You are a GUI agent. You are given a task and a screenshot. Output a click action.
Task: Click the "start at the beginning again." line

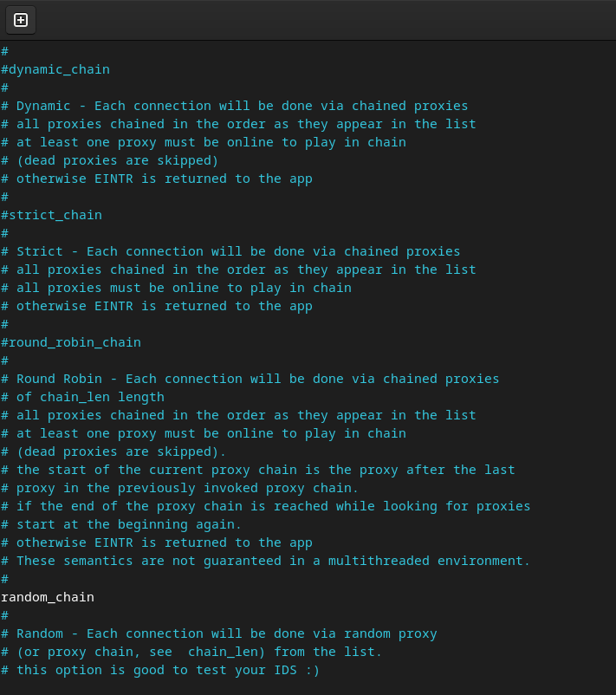point(121,524)
